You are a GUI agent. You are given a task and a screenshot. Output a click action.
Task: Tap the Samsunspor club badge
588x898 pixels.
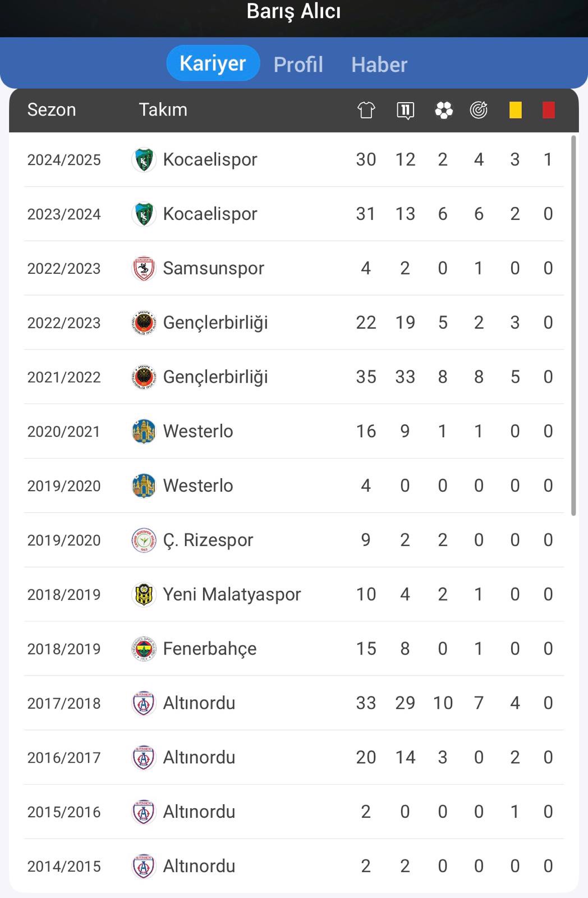tap(143, 268)
